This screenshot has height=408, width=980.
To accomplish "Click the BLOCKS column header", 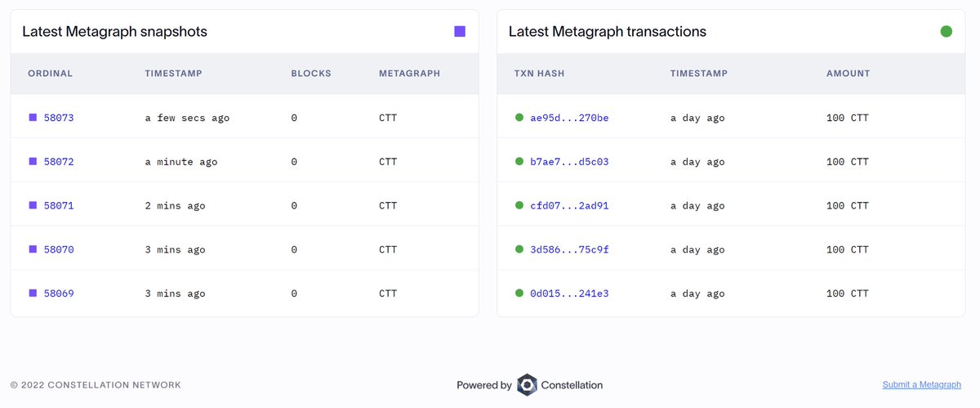I will click(311, 74).
